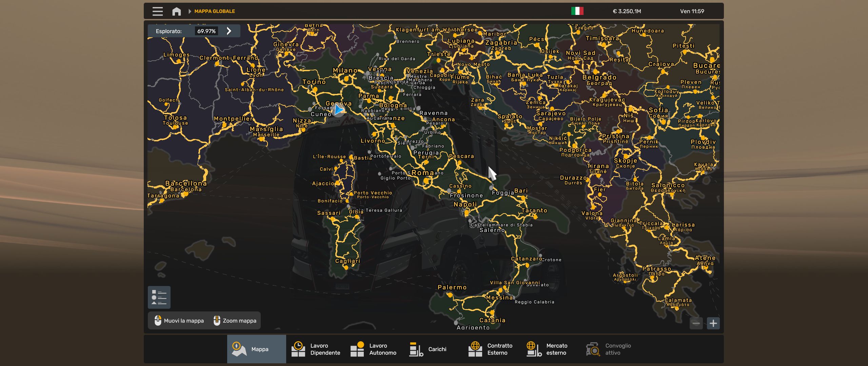Select the Lavoro Dipendente clock icon

click(299, 349)
